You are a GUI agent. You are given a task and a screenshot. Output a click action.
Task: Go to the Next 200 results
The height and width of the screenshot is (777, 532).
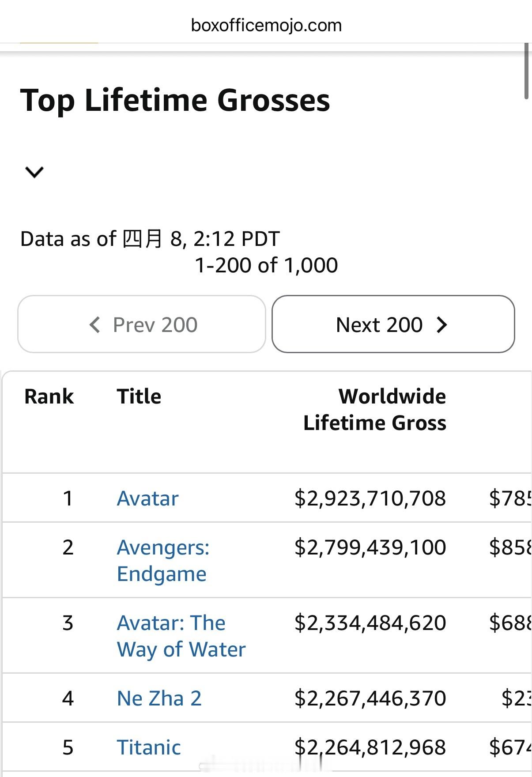[x=393, y=324]
